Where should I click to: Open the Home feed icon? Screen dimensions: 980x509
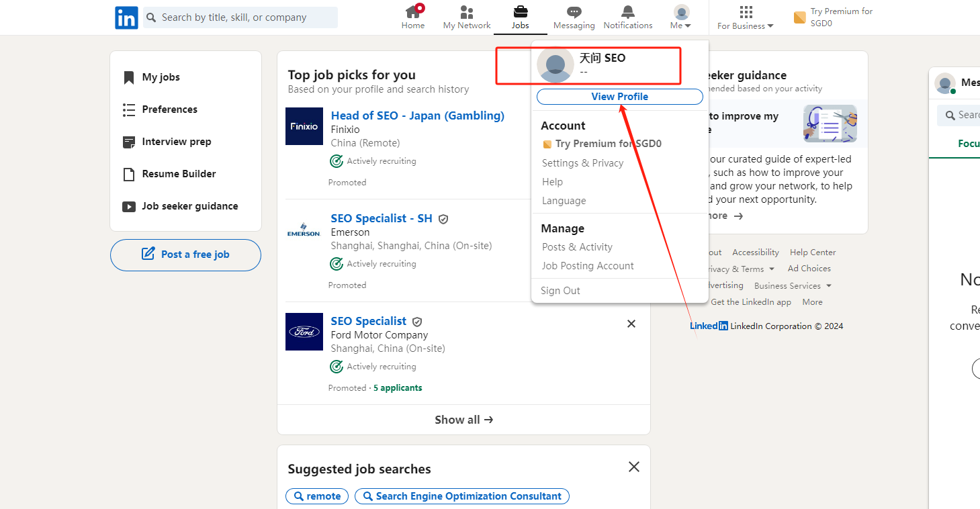(x=413, y=12)
